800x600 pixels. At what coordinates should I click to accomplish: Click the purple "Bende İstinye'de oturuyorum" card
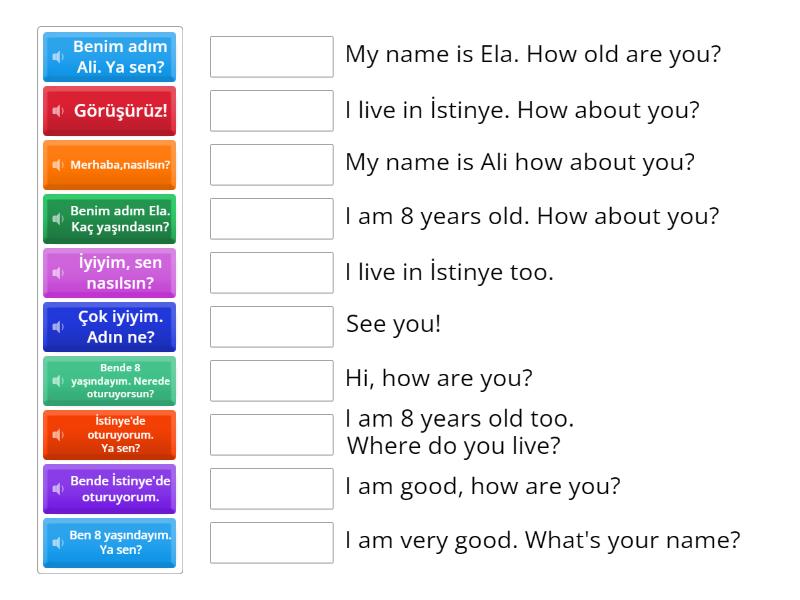(110, 489)
